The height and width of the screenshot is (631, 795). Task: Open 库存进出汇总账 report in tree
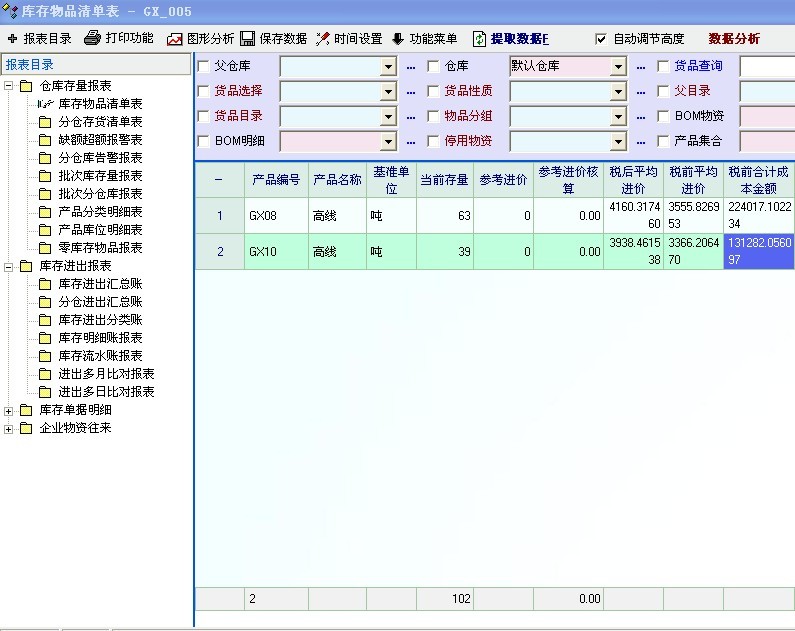(100, 284)
